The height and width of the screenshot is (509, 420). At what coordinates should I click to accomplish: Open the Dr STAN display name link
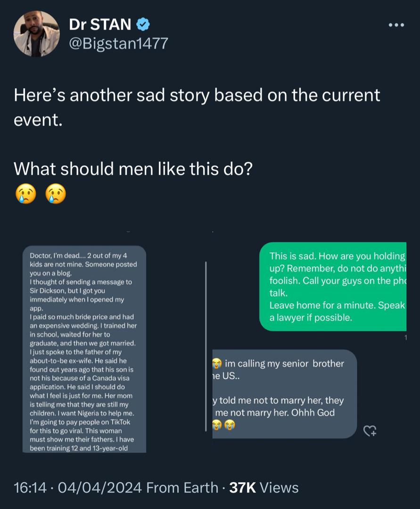[100, 24]
